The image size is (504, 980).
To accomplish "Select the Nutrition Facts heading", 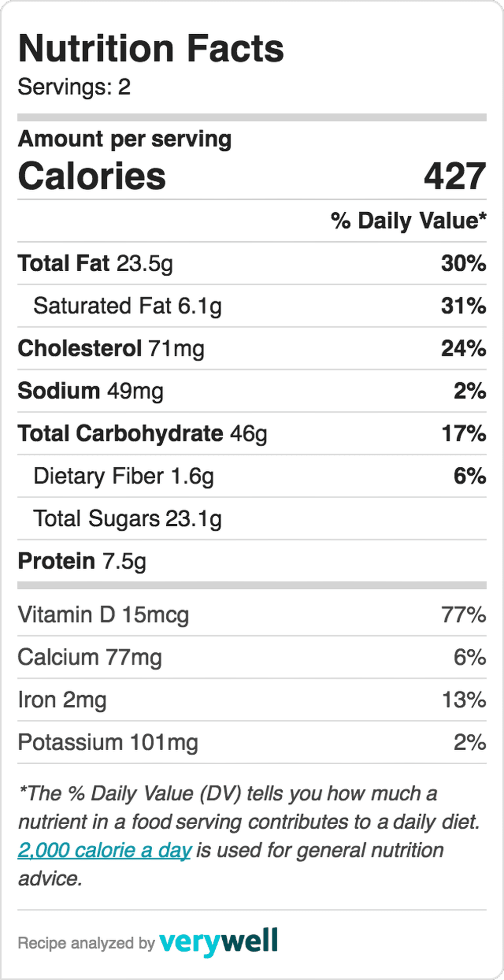I will click(151, 48).
